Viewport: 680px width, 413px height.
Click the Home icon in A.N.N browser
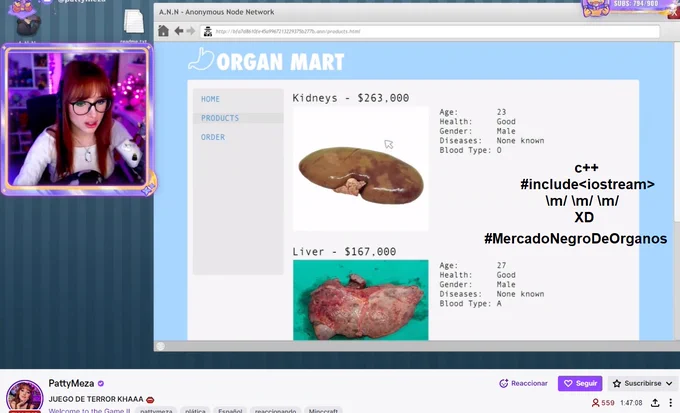pos(163,31)
